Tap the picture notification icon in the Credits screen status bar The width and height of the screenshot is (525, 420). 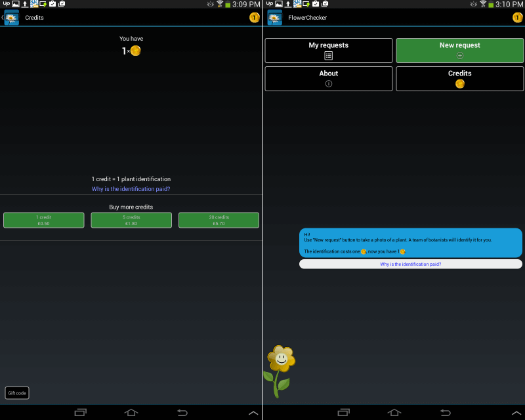tap(16, 4)
